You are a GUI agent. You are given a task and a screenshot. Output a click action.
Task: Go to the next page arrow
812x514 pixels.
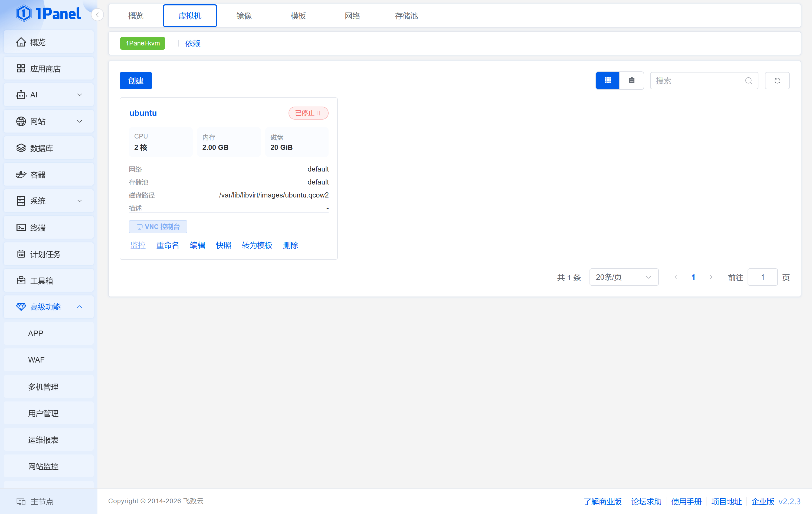pos(711,277)
